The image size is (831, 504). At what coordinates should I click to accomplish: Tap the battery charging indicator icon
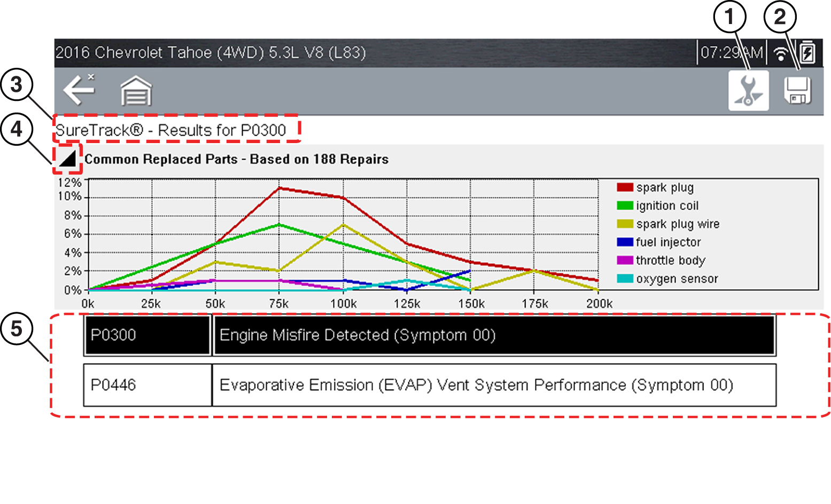pos(807,53)
